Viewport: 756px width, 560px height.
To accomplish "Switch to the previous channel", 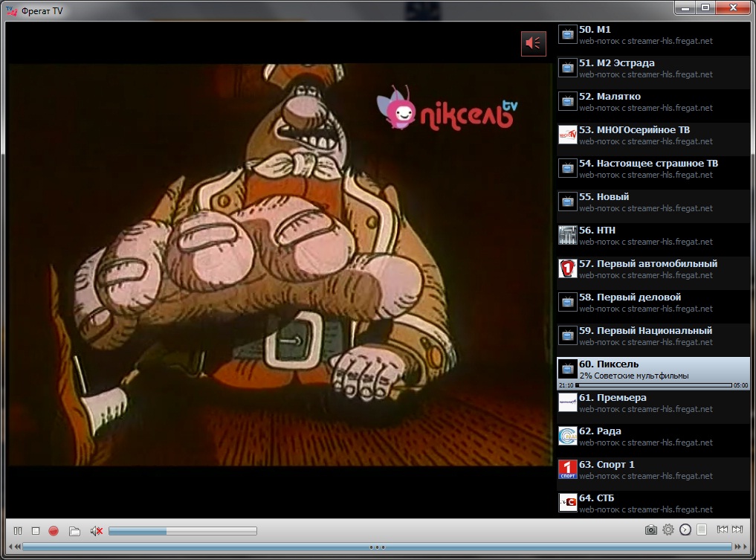I will (723, 530).
